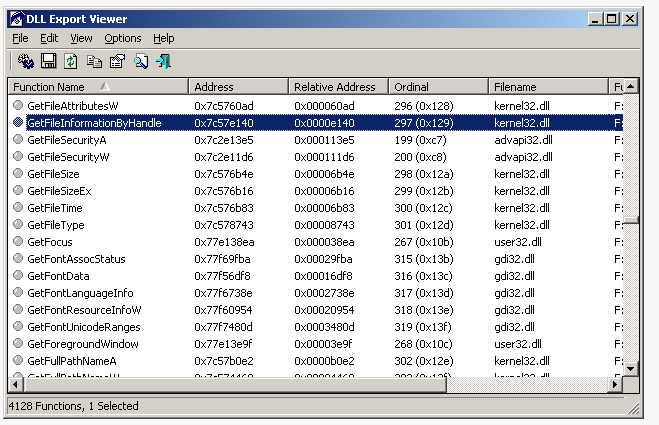Open the Edit menu

49,38
